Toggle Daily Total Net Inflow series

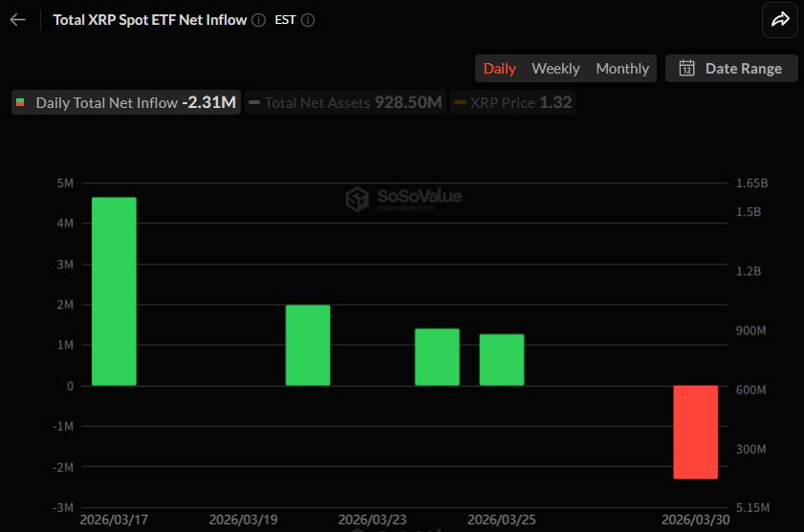tap(126, 102)
